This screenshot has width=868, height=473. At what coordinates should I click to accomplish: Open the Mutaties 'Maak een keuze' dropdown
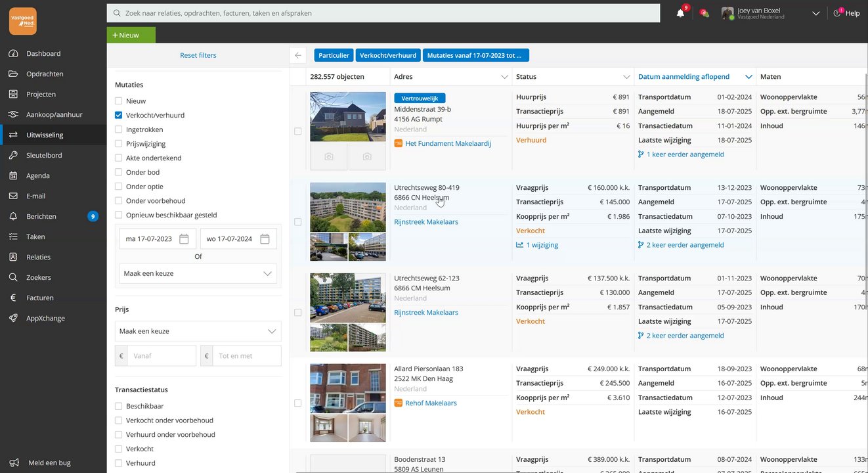click(x=198, y=273)
